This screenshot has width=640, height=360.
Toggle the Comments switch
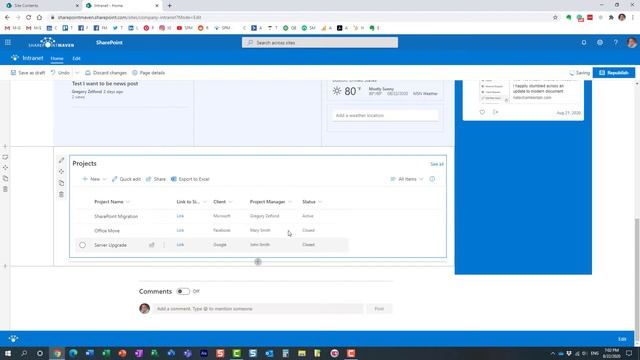pos(183,291)
